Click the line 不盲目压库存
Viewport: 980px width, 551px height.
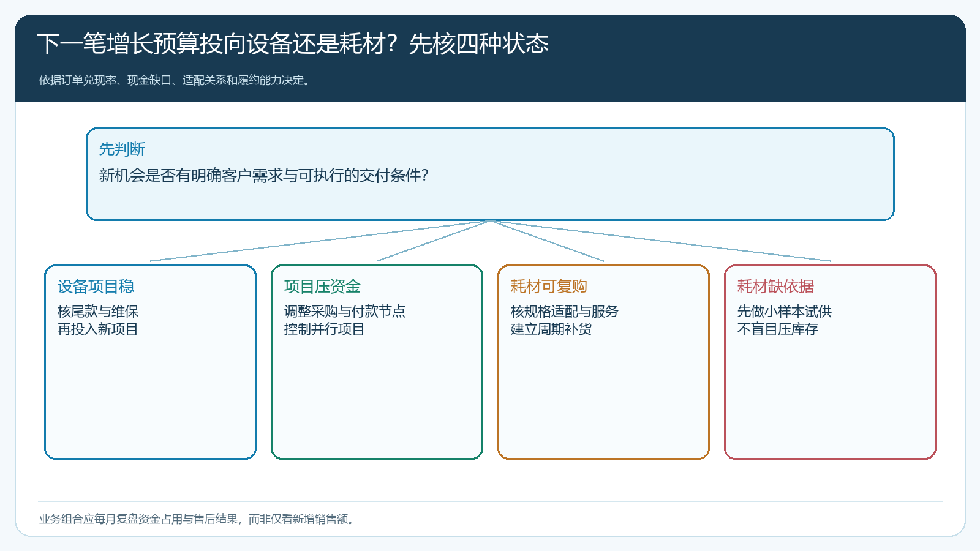coord(778,329)
